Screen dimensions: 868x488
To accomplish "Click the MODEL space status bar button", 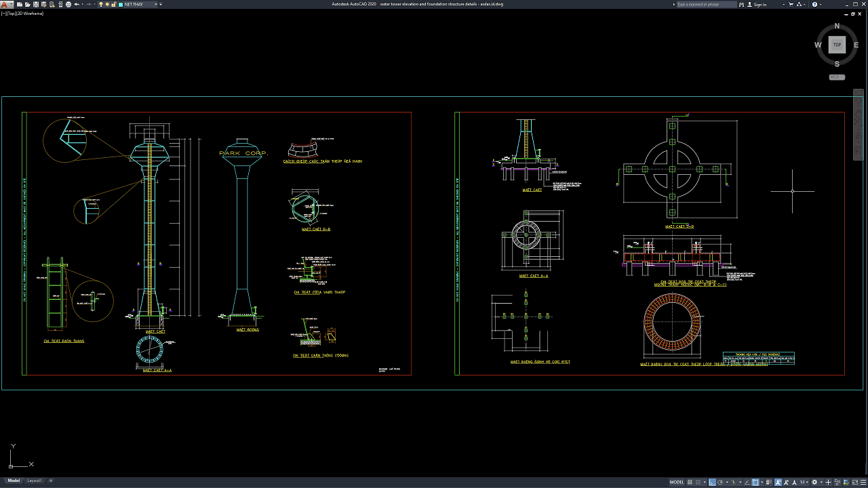I will (677, 483).
